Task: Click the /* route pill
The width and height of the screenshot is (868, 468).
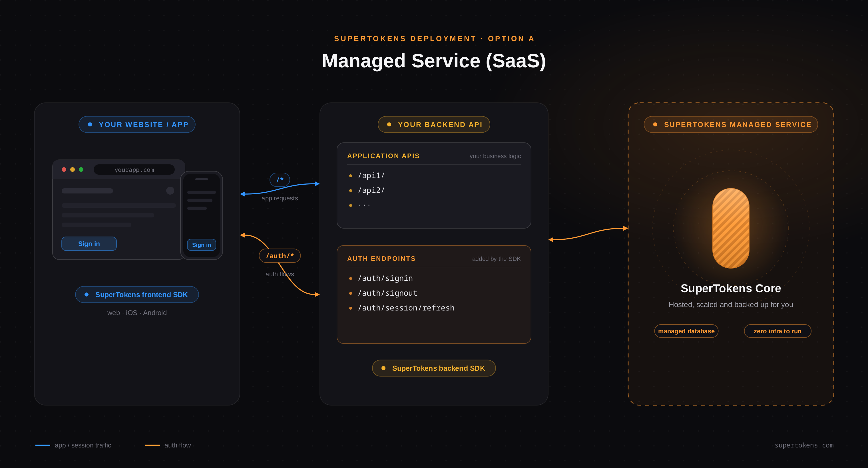Action: pos(280,180)
